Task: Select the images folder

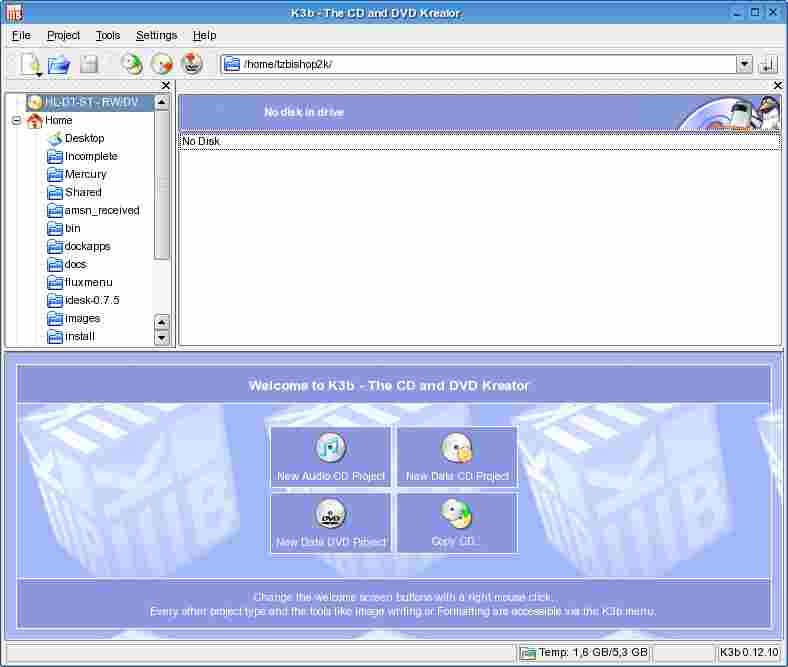Action: (74, 318)
